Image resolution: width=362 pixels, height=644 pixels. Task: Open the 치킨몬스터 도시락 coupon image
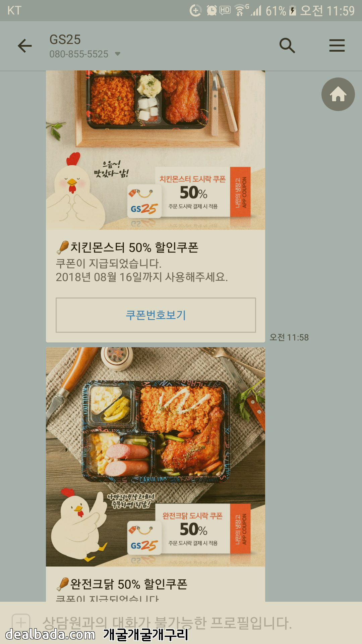156,150
